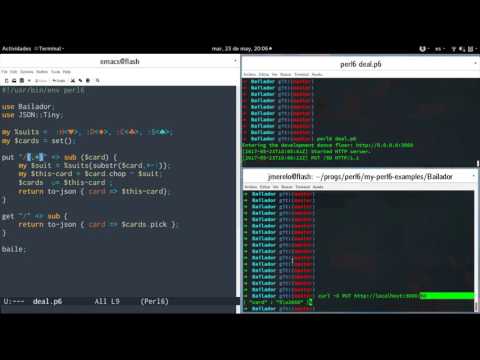This screenshot has width=480, height=360.
Task: Click the 'perl6 deal.p6' window title bar
Action: click(x=361, y=64)
